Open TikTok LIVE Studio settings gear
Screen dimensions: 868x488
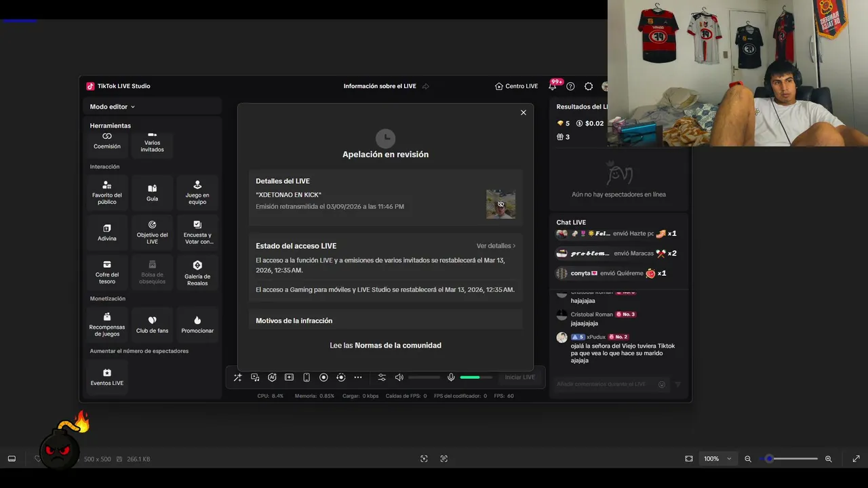tap(589, 86)
